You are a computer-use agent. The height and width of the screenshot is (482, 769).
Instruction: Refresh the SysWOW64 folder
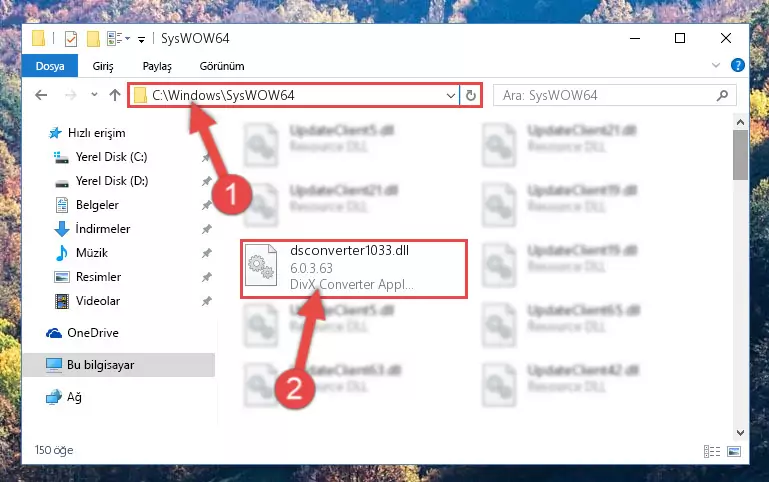471,96
